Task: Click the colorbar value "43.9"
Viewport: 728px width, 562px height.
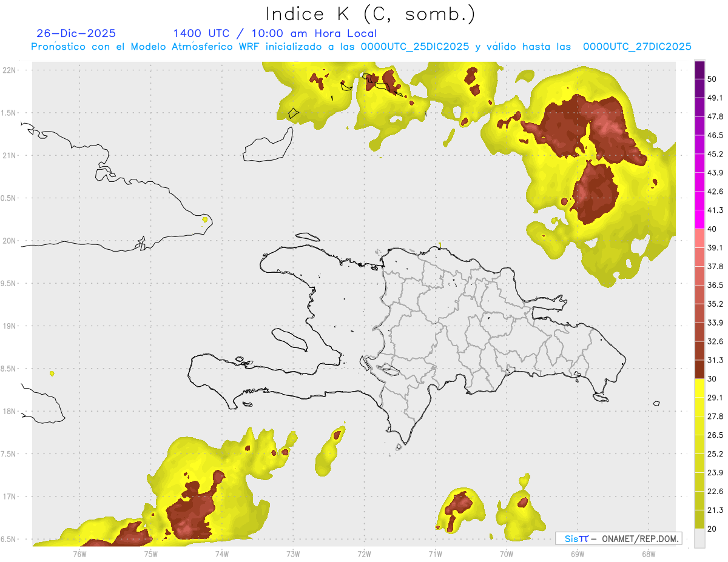Action: click(x=715, y=173)
